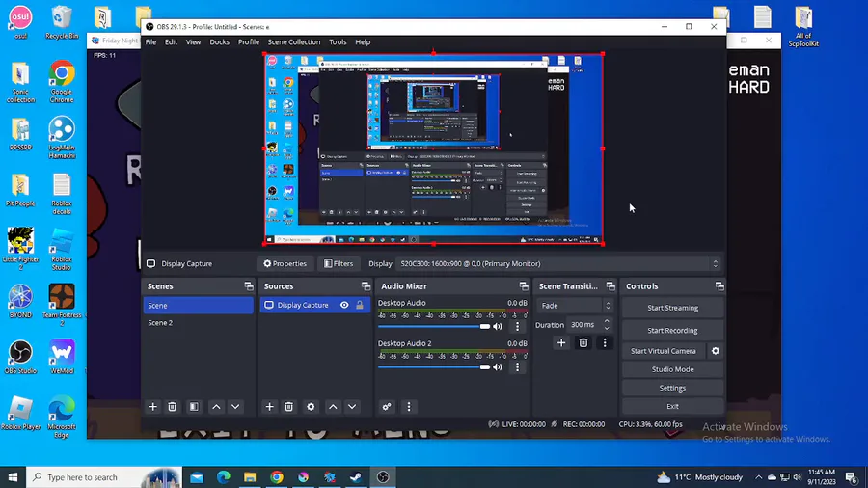Image resolution: width=868 pixels, height=488 pixels.
Task: Toggle Display Capture visibility eye
Action: (344, 305)
